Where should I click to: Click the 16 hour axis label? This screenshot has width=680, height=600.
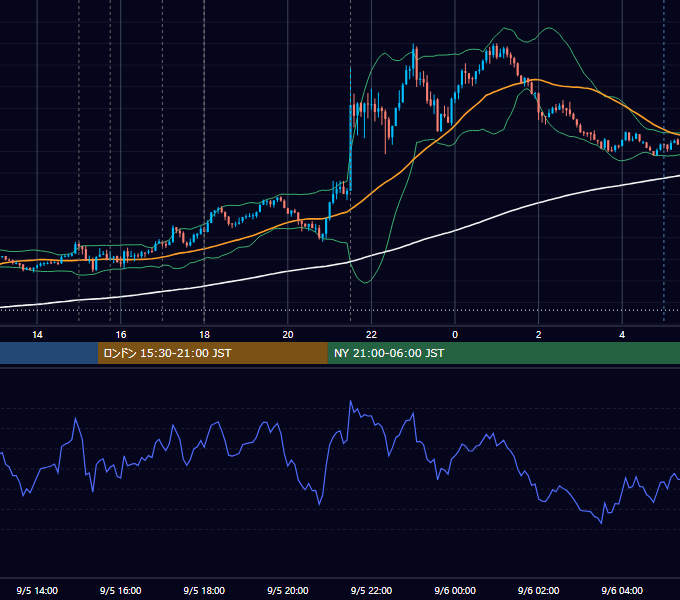(121, 335)
